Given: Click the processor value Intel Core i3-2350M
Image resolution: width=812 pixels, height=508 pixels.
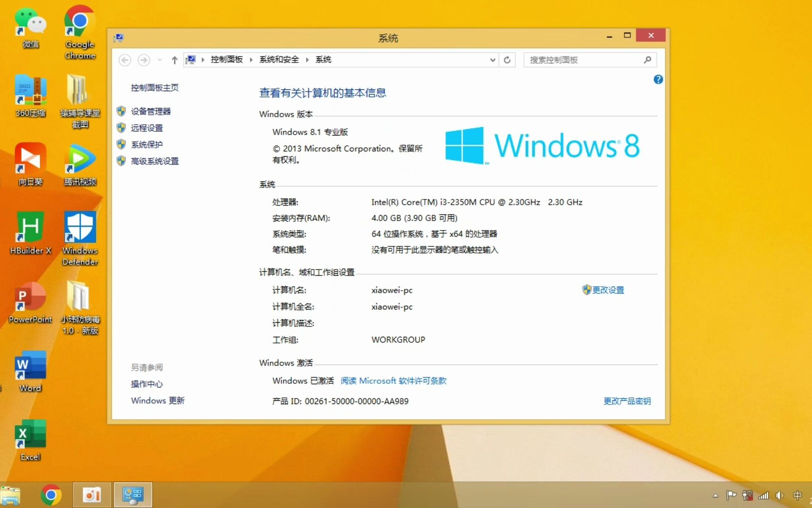Looking at the screenshot, I should [x=477, y=202].
